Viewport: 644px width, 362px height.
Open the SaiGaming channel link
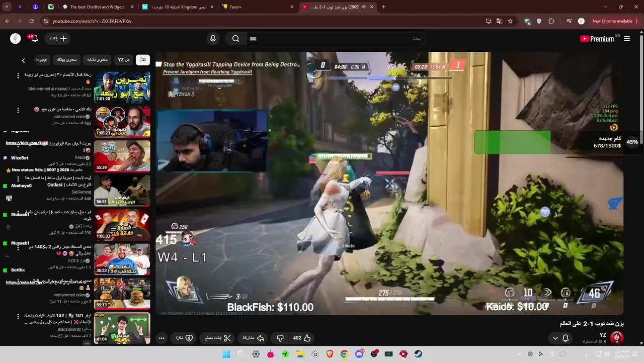[x=82, y=192]
